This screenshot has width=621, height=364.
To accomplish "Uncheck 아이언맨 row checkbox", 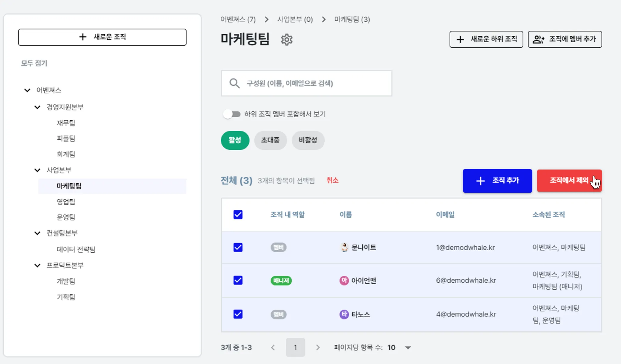I will pos(238,280).
